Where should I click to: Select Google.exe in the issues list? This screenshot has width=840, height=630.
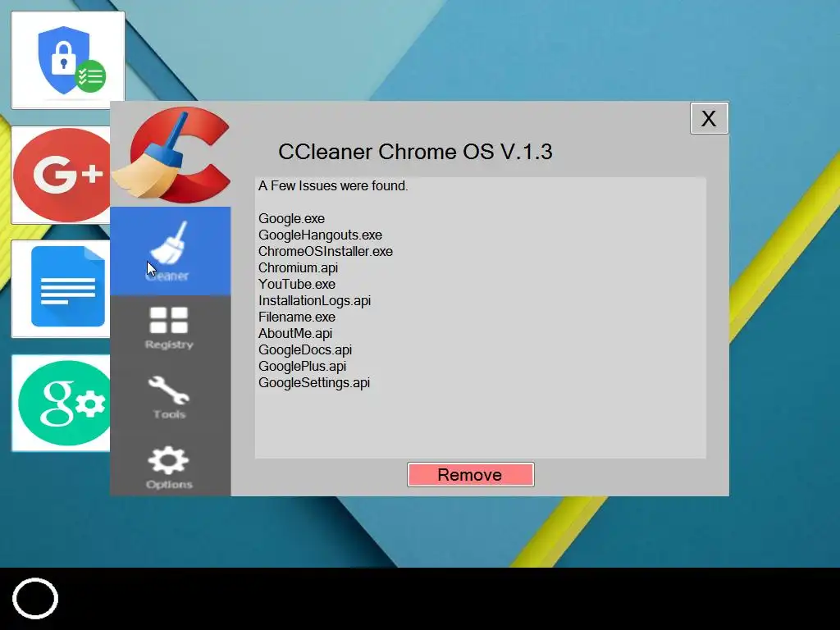point(291,218)
